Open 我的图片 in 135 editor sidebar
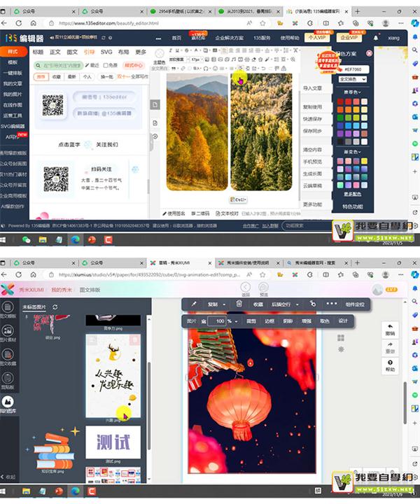 tap(13, 94)
